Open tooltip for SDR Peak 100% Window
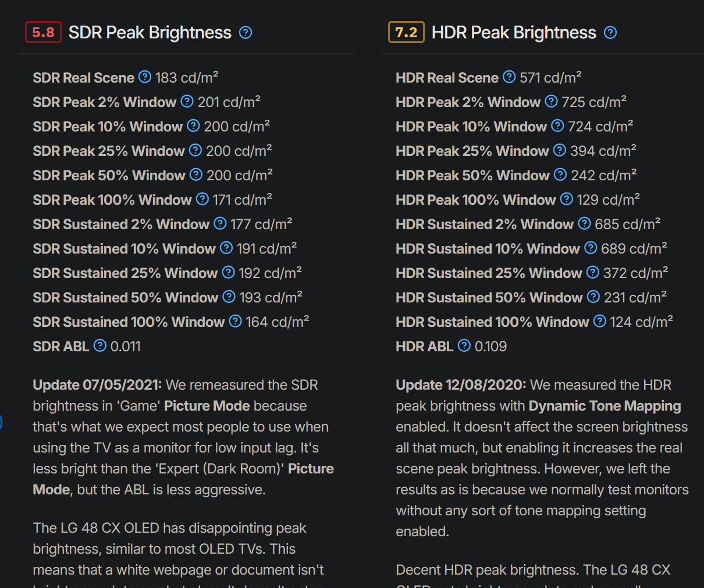 coord(202,199)
